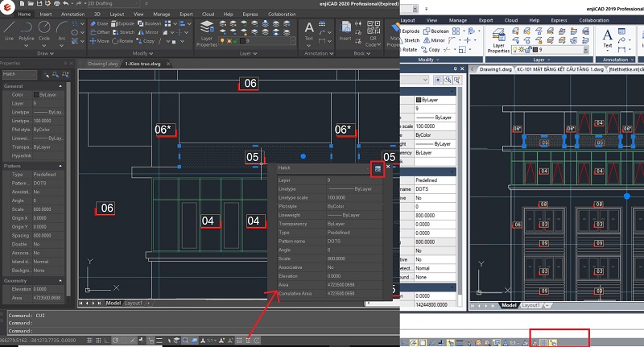Click Erase in enjiCAD 2020 Modify panel

99,23
